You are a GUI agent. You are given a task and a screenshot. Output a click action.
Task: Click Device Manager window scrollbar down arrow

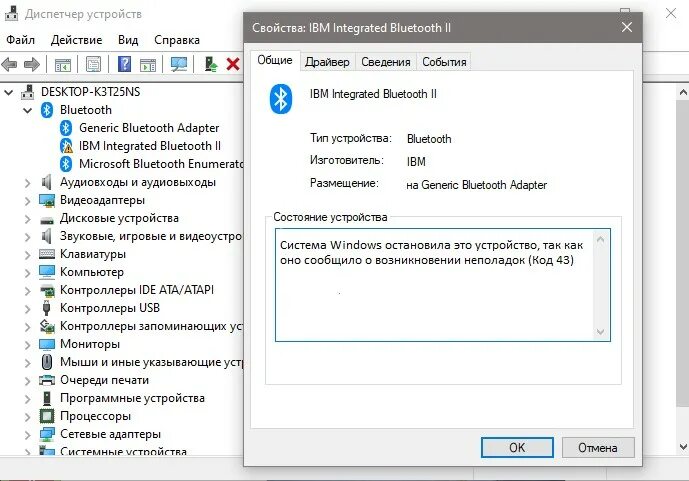pyautogui.click(x=683, y=447)
